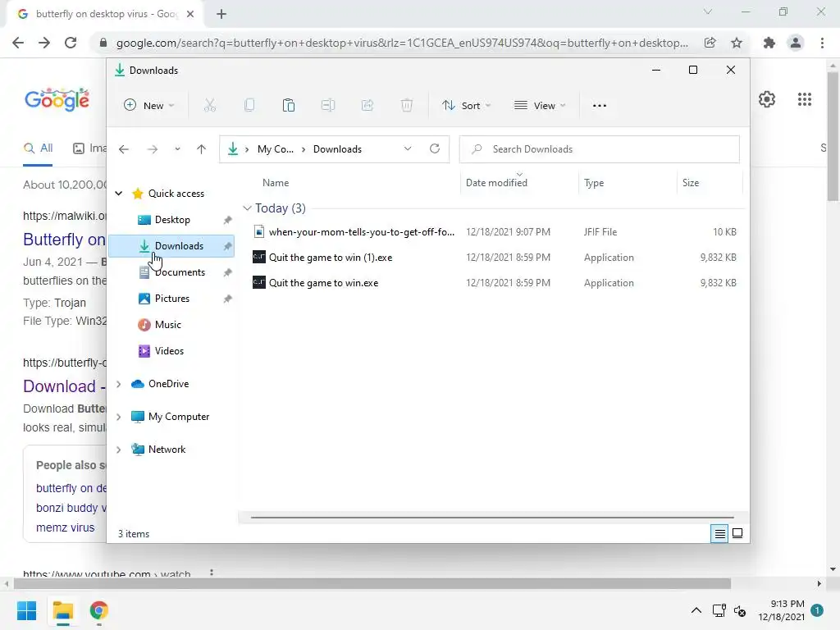Click the Delete trash icon in Explorer toolbar
840x630 pixels.
click(x=407, y=106)
